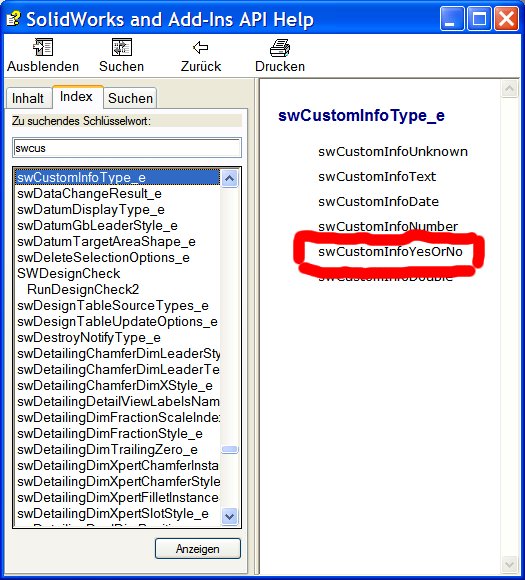Click swCustomInfoDate enum value
The height and width of the screenshot is (580, 525).
click(378, 202)
